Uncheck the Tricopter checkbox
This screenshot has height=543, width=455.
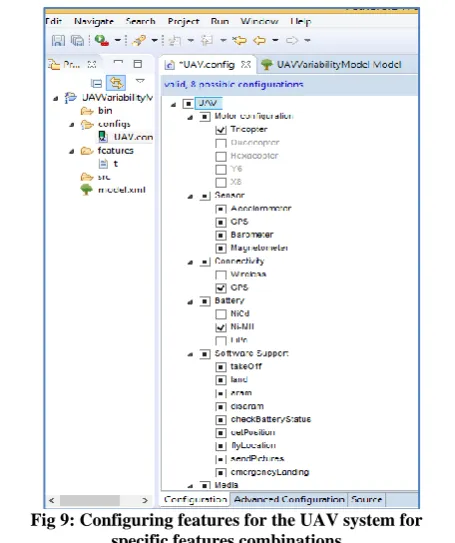click(x=221, y=130)
